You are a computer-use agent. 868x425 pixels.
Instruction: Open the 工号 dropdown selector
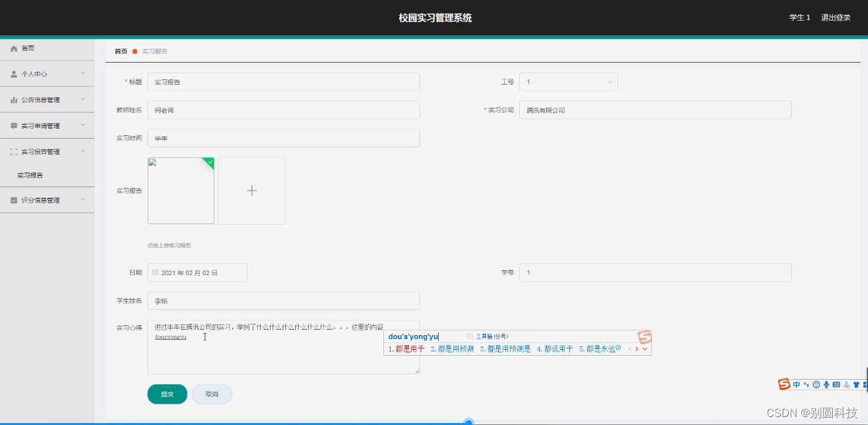pos(568,81)
